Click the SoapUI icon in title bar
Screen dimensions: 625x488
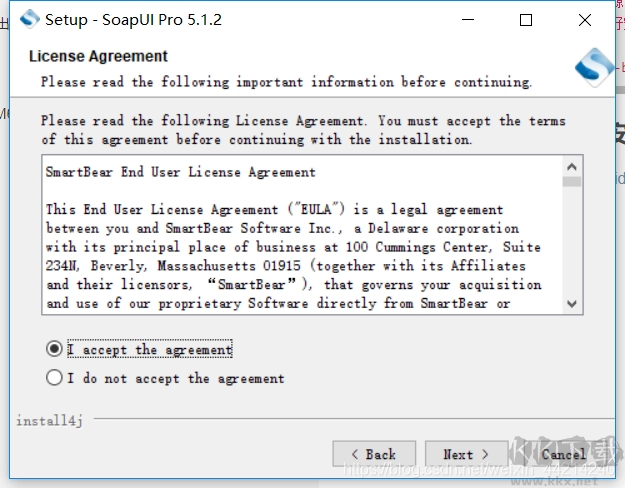tap(30, 19)
